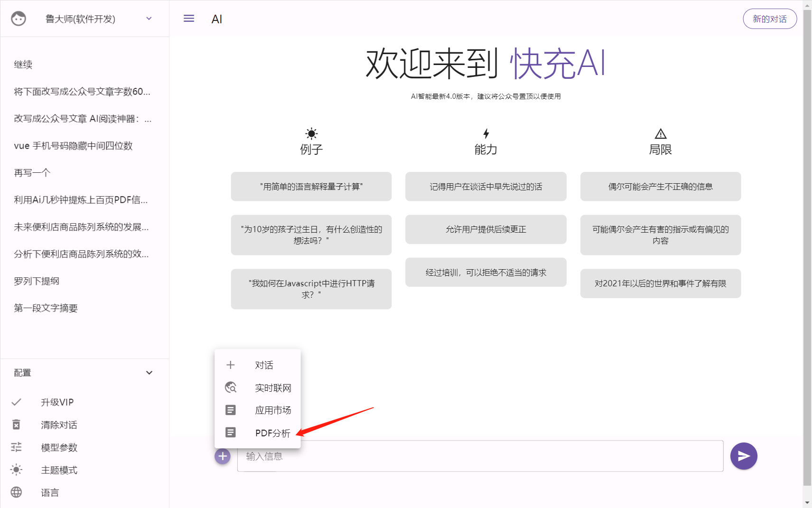Click the 清除对话 trash icon
This screenshot has height=508, width=812.
pos(16,424)
